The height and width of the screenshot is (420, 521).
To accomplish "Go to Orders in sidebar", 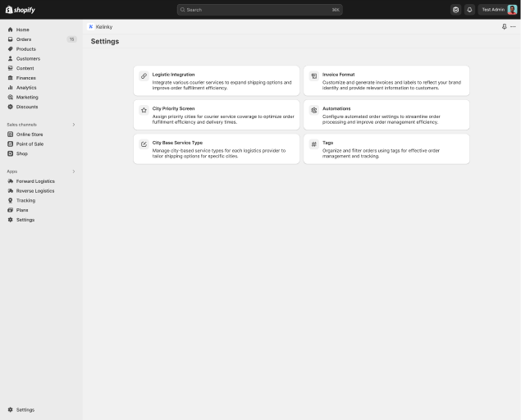I will (24, 39).
